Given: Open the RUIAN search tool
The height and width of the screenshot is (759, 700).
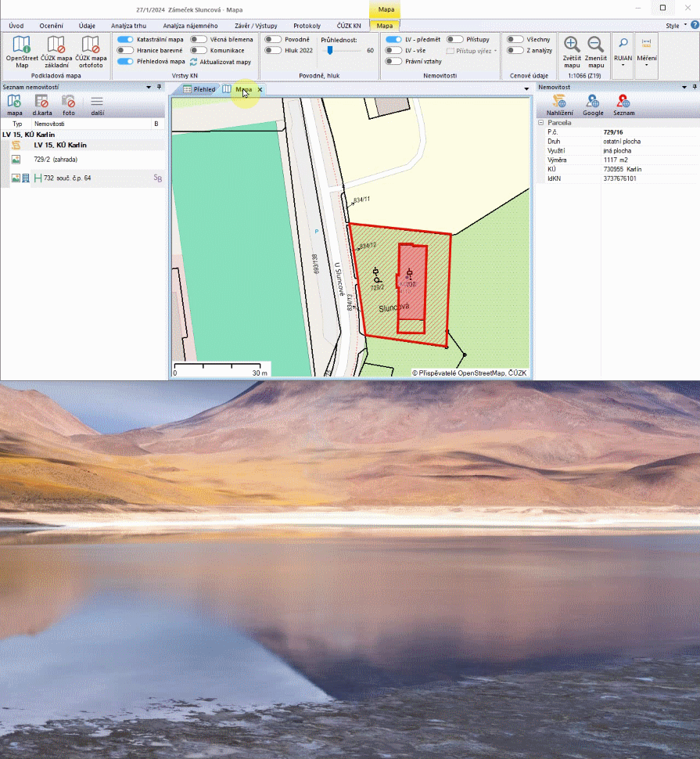Looking at the screenshot, I should 623,52.
